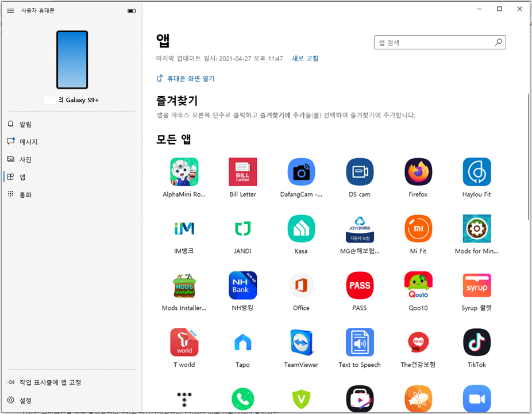Viewport: 532px width, 414px height.
Task: Open the TeamViewer app icon
Action: coord(301,342)
